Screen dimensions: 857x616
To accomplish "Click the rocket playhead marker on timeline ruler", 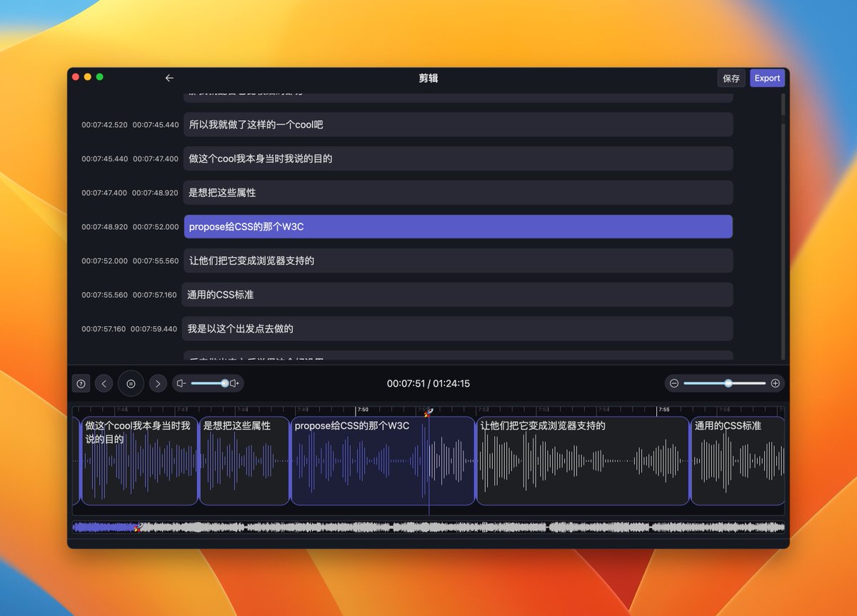I will (x=428, y=413).
